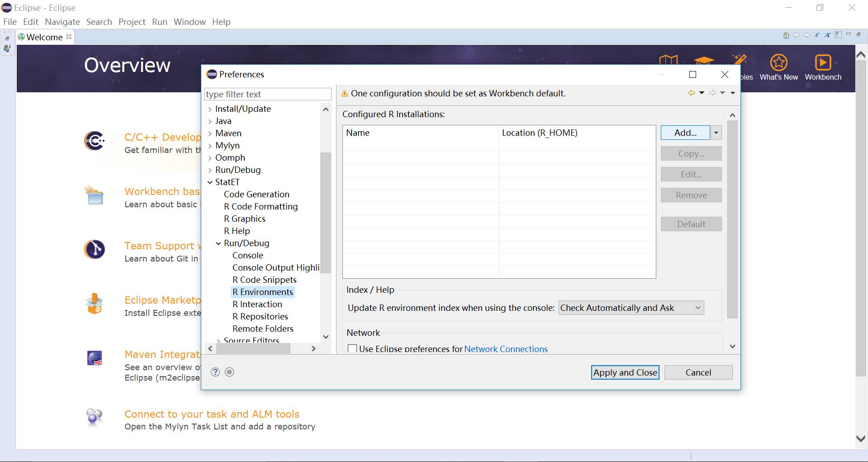The height and width of the screenshot is (462, 868).
Task: Click the enlarge font size icon
Action: [827, 35]
